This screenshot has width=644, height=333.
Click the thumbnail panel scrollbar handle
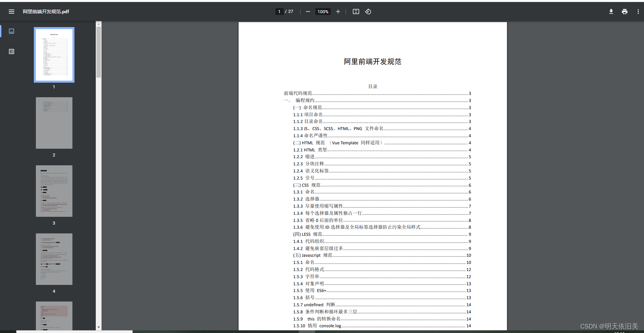coord(98,52)
